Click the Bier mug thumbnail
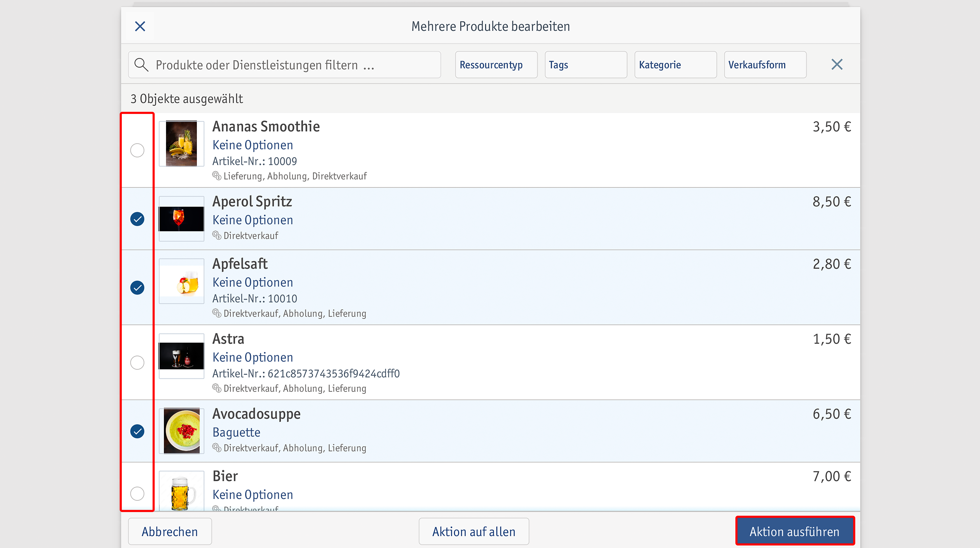The image size is (980, 548). pyautogui.click(x=181, y=491)
